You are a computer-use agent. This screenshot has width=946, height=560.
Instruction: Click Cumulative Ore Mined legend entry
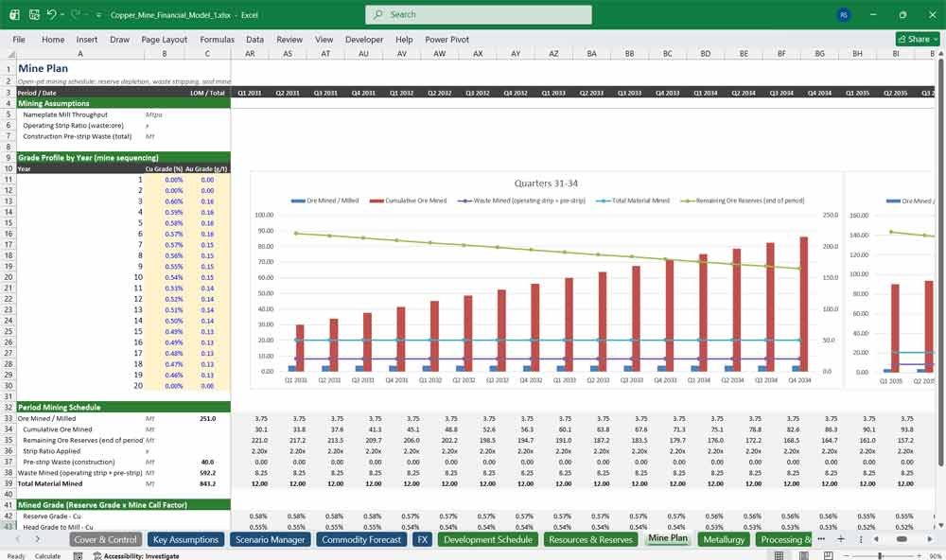(408, 201)
